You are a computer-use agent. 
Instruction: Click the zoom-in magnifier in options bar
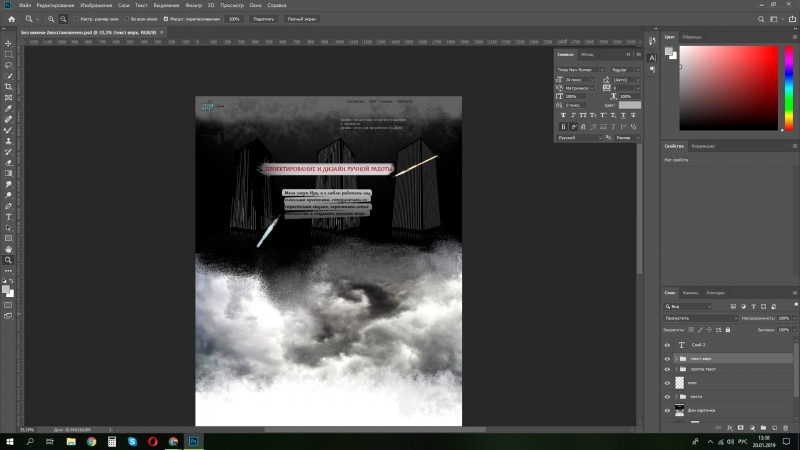click(x=51, y=19)
